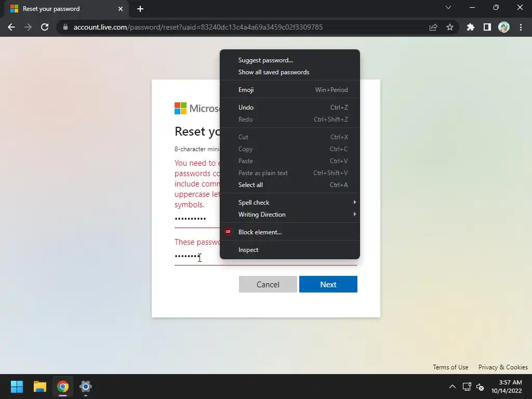Open the Windows Start menu
This screenshot has width=532, height=399.
[17, 387]
